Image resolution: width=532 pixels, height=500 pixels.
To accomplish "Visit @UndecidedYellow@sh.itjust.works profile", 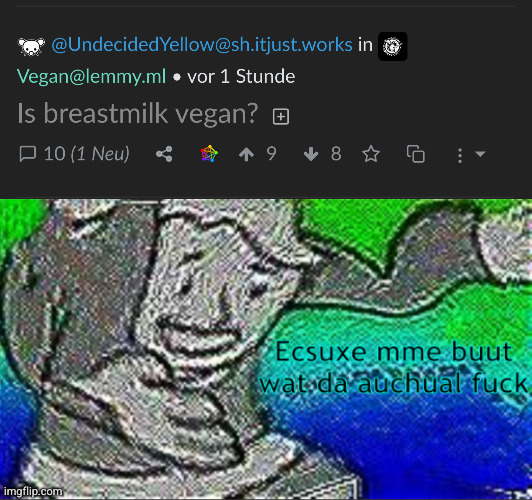I will pyautogui.click(x=202, y=45).
